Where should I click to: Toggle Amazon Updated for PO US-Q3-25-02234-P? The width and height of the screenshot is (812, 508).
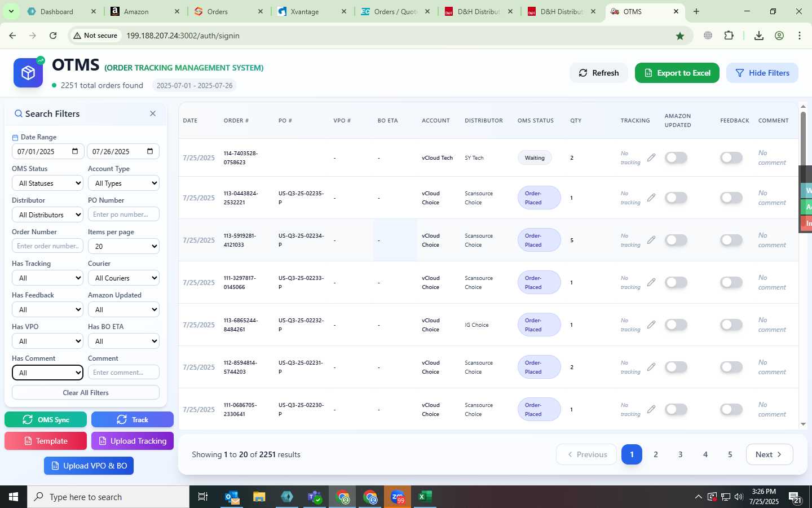676,240
